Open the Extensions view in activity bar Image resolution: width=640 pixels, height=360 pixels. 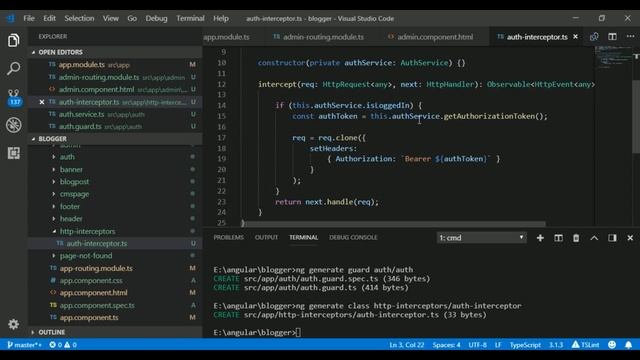point(13,153)
